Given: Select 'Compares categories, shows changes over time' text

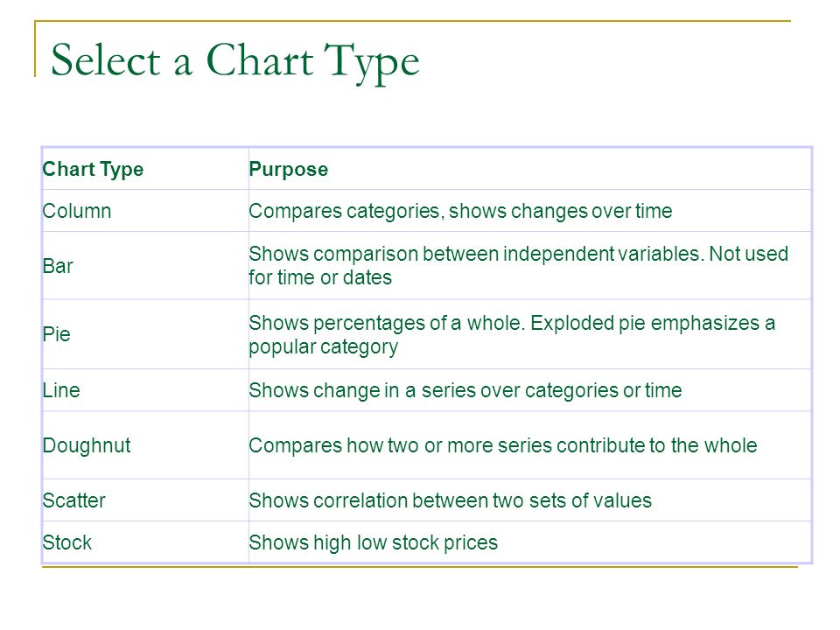Looking at the screenshot, I should click(x=460, y=211).
